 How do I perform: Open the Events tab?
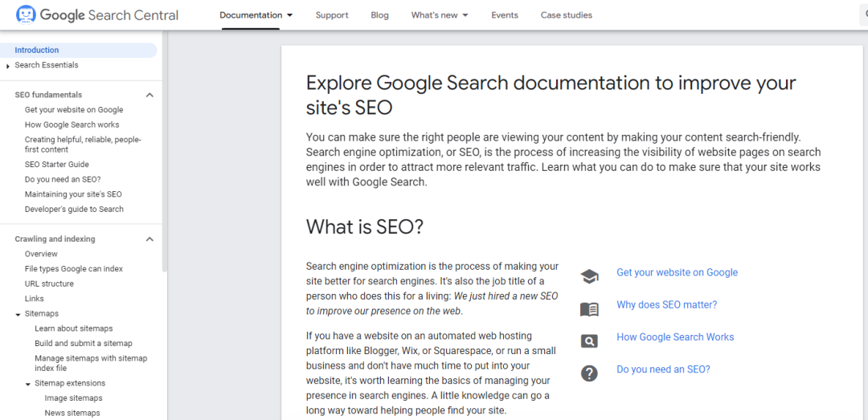pyautogui.click(x=505, y=15)
